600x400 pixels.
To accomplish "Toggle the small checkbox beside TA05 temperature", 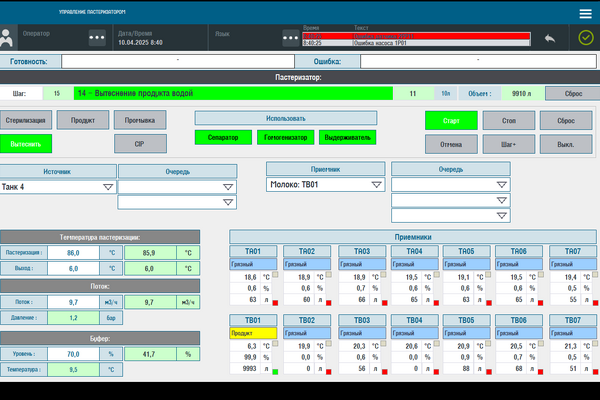I will point(488,274).
